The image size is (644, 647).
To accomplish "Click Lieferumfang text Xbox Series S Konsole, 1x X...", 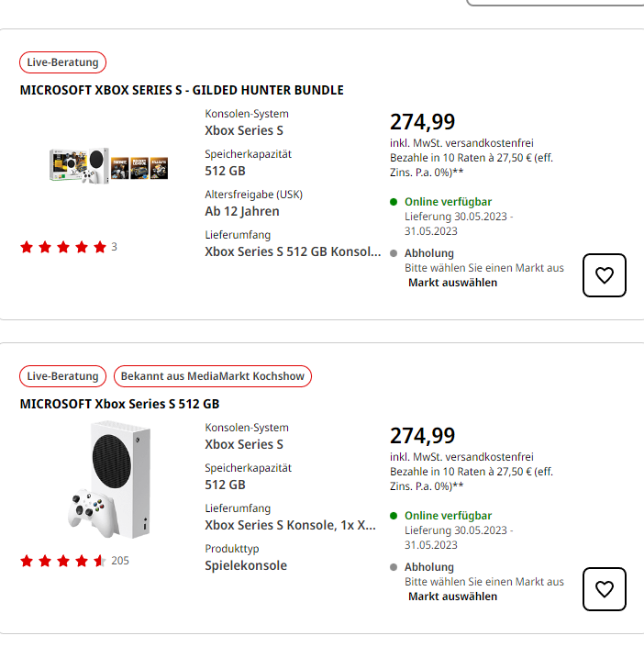I will pos(290,525).
